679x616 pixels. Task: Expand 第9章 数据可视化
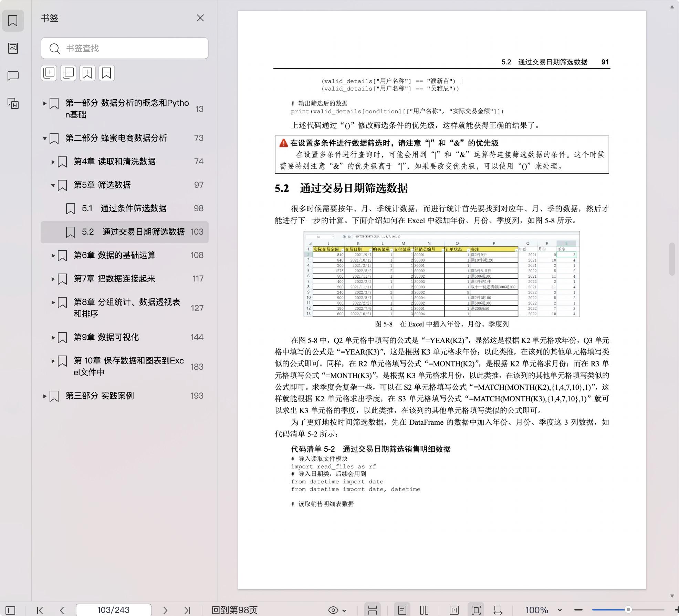[53, 337]
